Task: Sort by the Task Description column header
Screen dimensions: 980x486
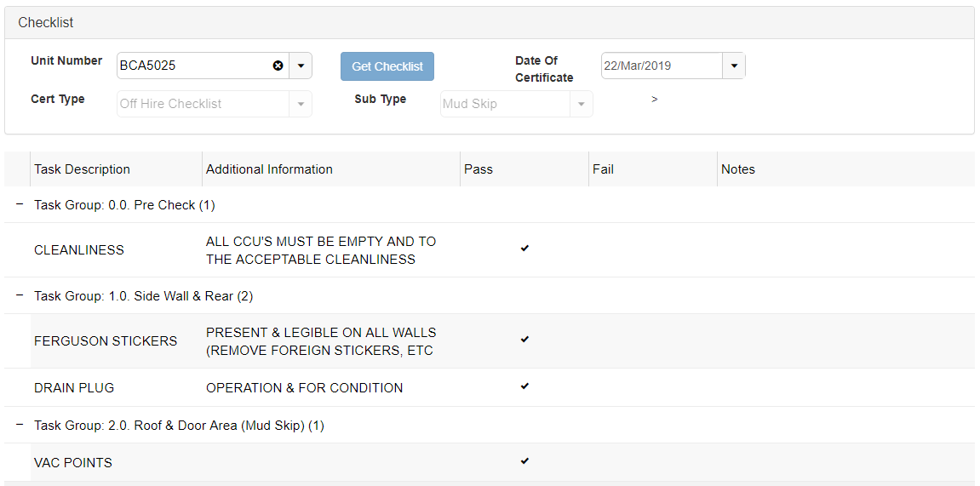Action: (82, 169)
